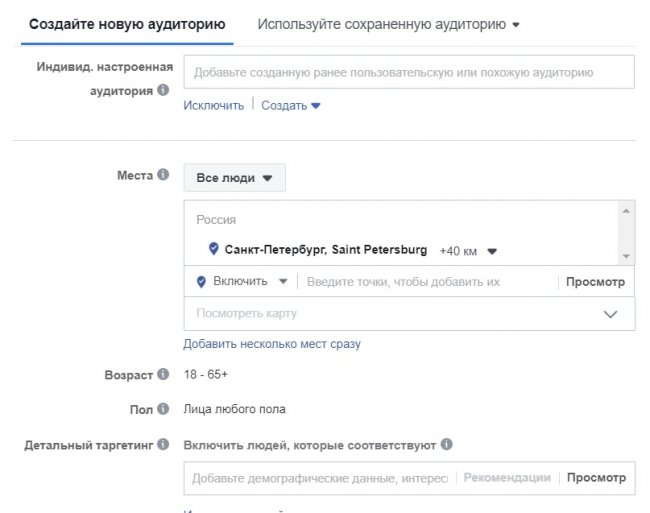This screenshot has height=513, width=650.
Task: Click Добавить несколько мест сразу link
Action: pyautogui.click(x=272, y=344)
